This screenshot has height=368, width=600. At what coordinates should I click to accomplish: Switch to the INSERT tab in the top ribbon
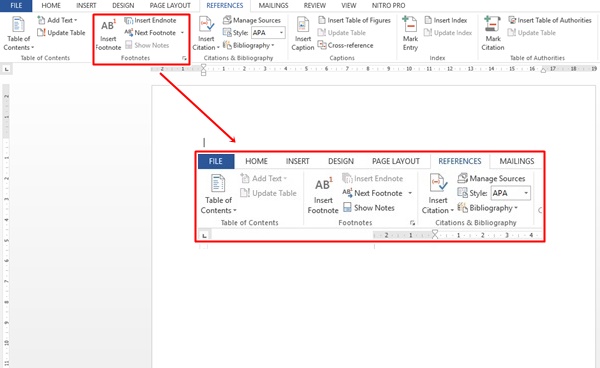coord(86,5)
